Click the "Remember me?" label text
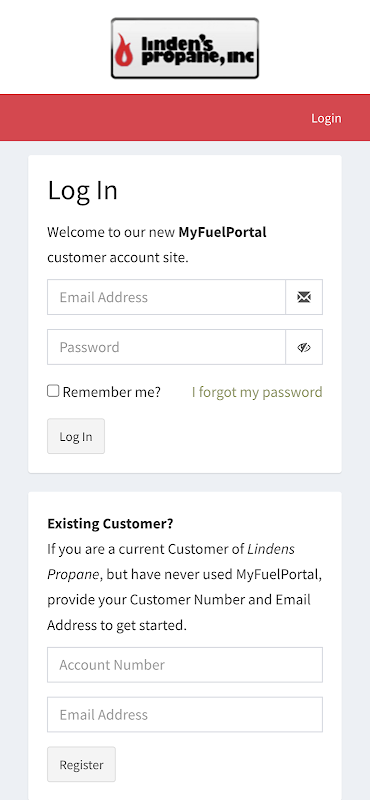Viewport: 370px width, 800px height. tap(111, 392)
